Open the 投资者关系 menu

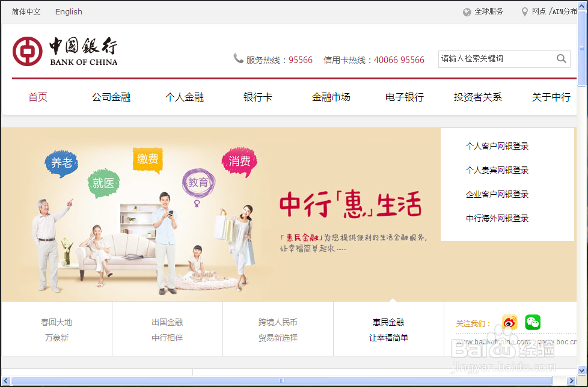click(478, 97)
